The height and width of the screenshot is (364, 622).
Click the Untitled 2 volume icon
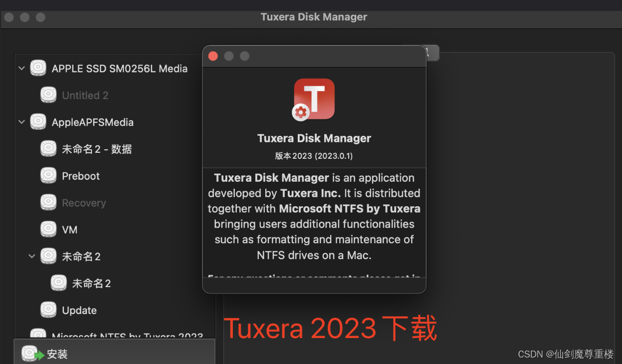48,95
